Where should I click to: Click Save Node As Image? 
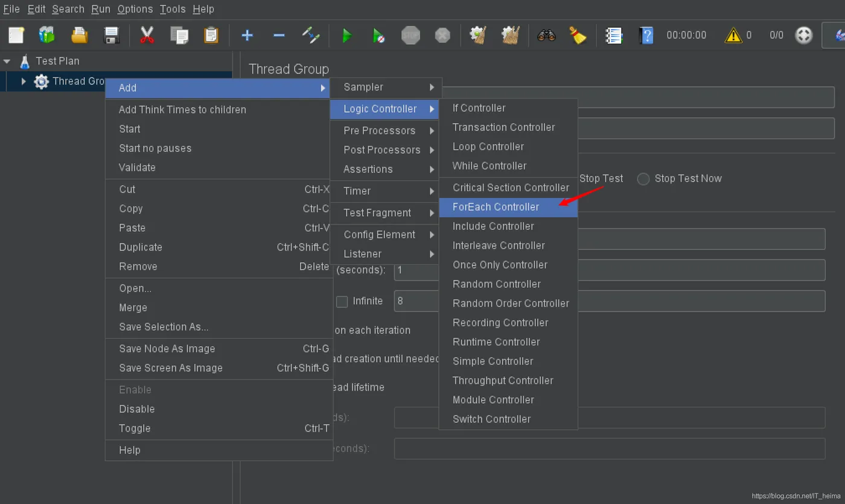(x=219, y=349)
